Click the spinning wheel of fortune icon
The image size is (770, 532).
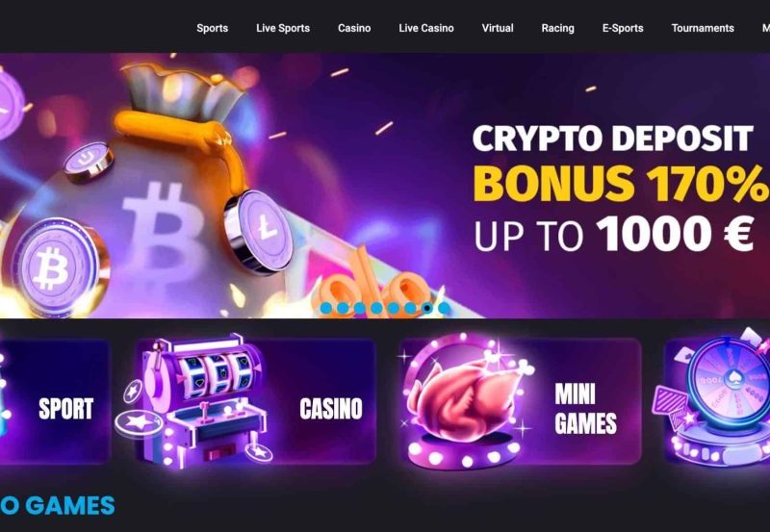click(x=717, y=397)
